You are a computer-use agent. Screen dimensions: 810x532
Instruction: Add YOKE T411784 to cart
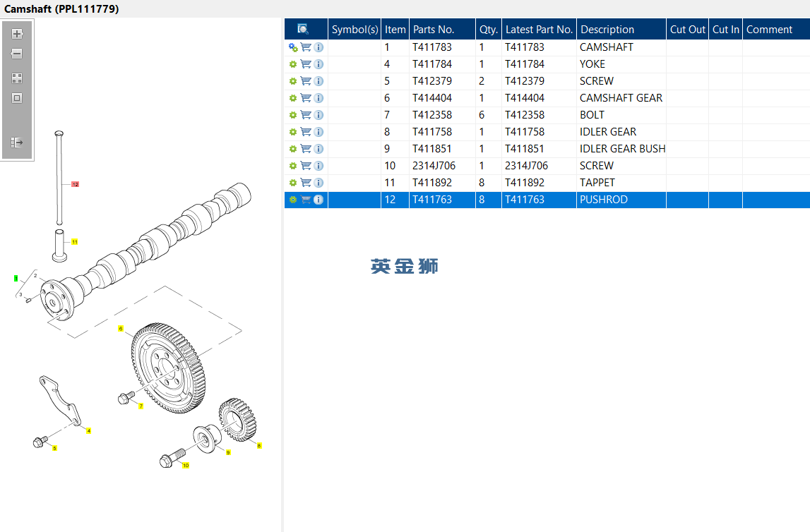coord(306,64)
